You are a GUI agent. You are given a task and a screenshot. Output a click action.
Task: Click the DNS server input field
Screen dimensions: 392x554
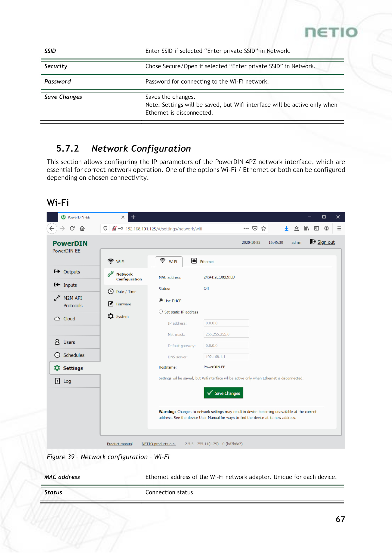click(x=226, y=357)
